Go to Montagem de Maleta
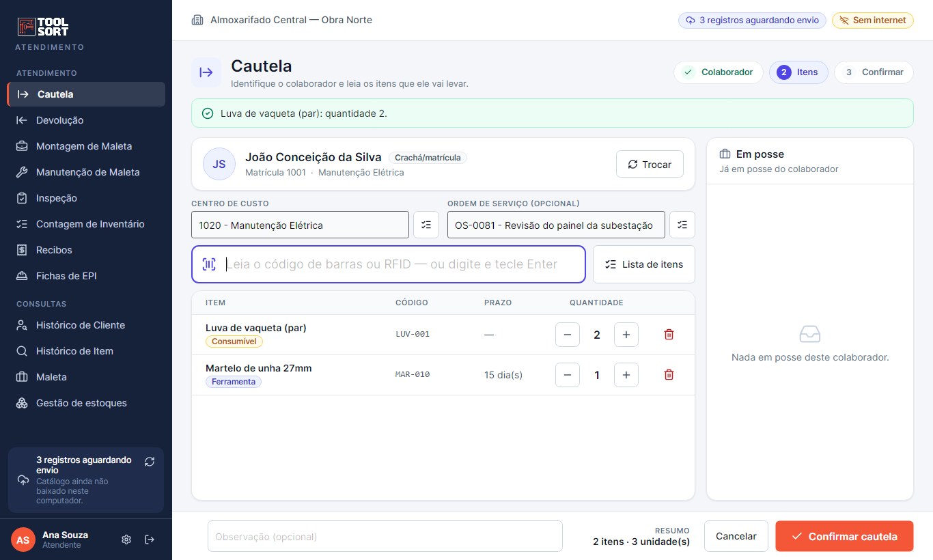Screen dimensions: 933x560 click(x=86, y=146)
